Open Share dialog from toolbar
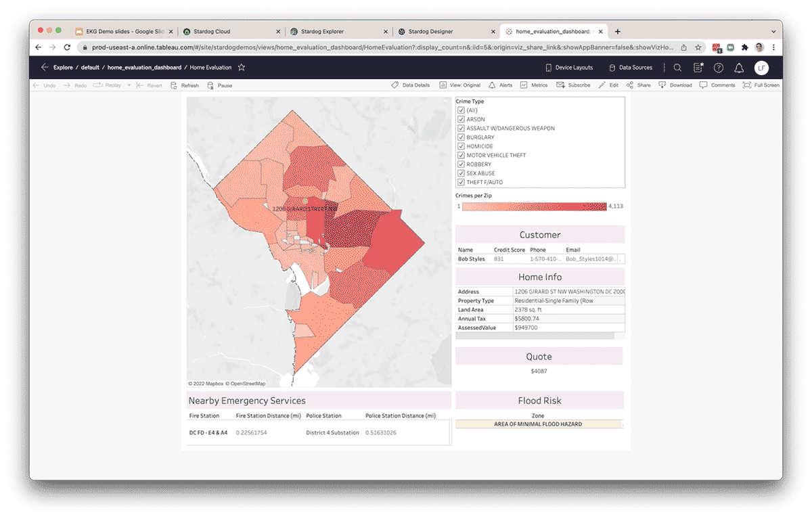The width and height of the screenshot is (812, 519). tap(638, 85)
